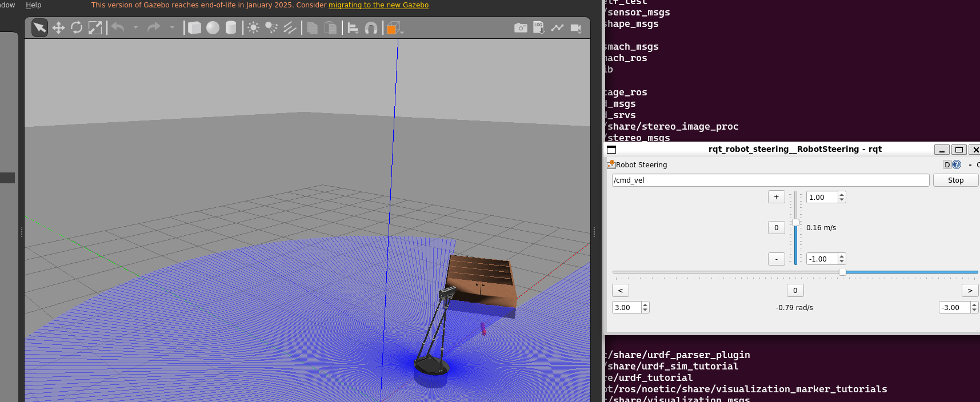
Task: Click the -3.00 angular limit field
Action: (954, 307)
